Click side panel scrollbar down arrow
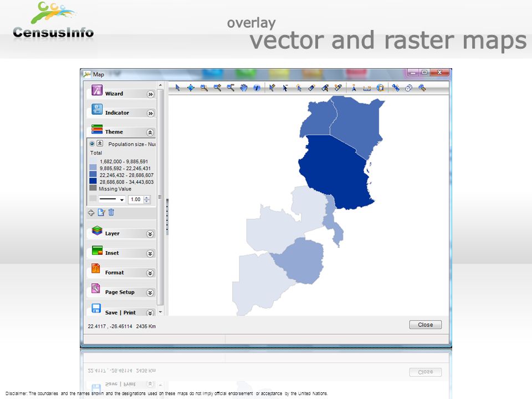 pos(161,312)
